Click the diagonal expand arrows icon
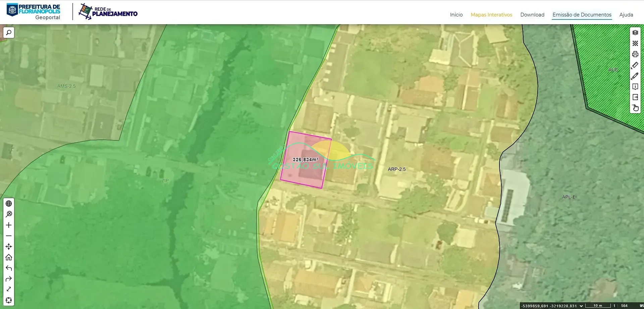Viewport: 644px width, 309px height. [x=9, y=289]
